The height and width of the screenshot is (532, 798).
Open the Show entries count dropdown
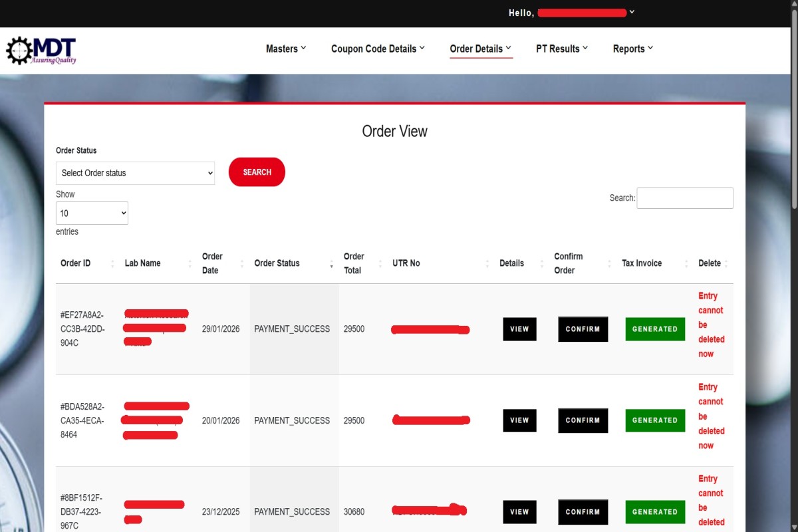pos(92,213)
